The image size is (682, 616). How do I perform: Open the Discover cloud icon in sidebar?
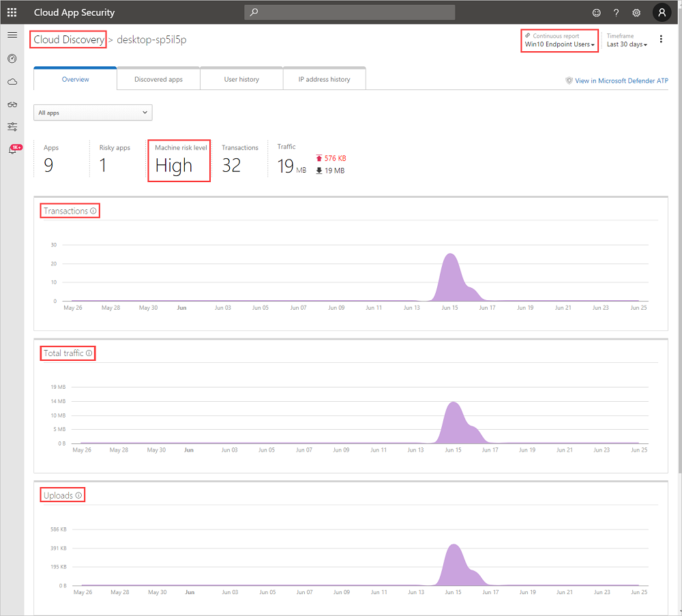click(x=12, y=82)
